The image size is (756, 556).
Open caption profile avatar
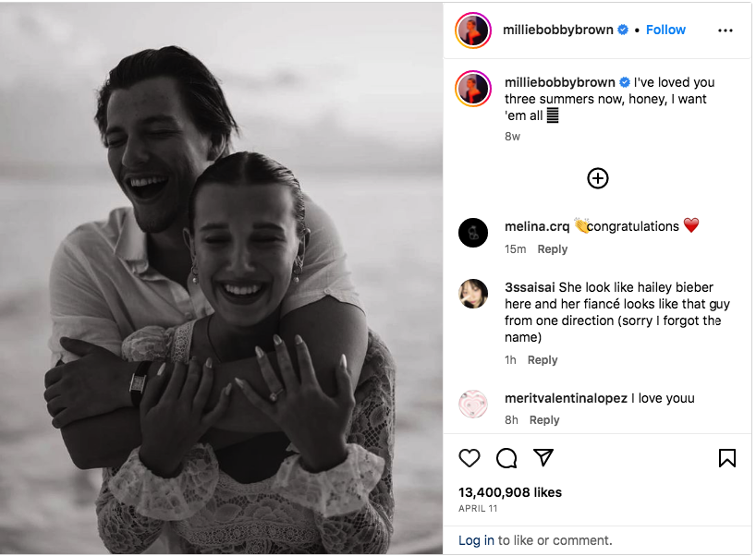click(473, 89)
